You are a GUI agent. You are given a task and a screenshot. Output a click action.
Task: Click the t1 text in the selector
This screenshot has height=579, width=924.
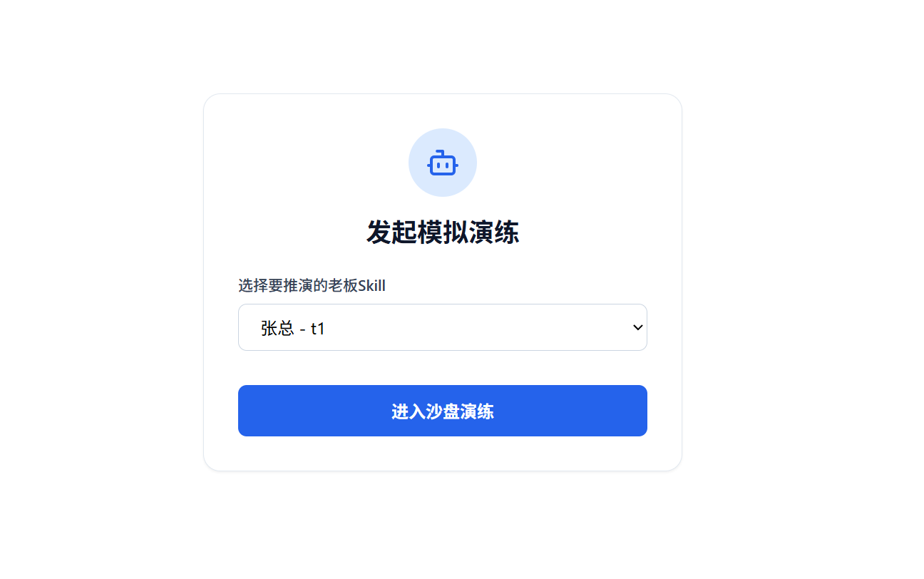(x=318, y=329)
